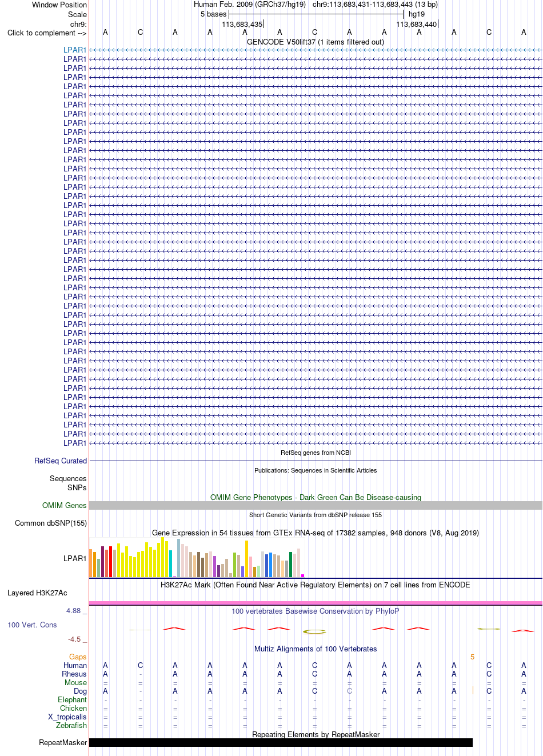Click the gray OMIM Genes bar
The height and width of the screenshot is (756, 543).
[316, 505]
